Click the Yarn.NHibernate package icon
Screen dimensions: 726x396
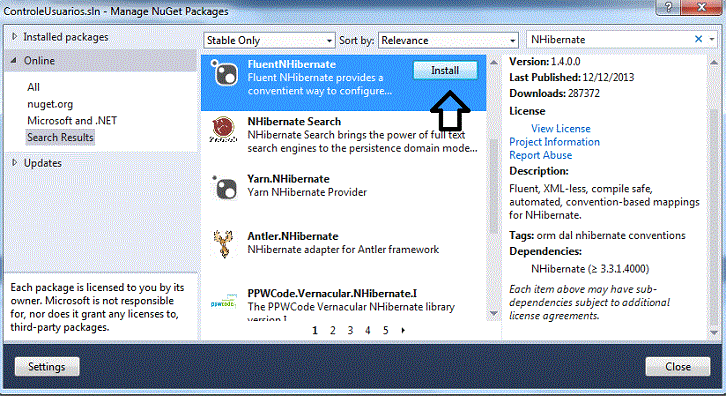tap(224, 187)
